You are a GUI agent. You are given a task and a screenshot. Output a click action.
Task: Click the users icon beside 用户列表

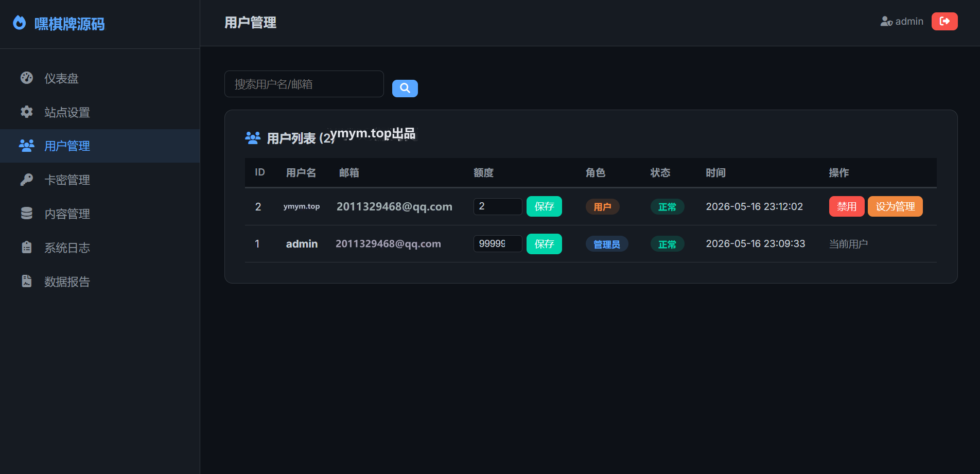[253, 138]
